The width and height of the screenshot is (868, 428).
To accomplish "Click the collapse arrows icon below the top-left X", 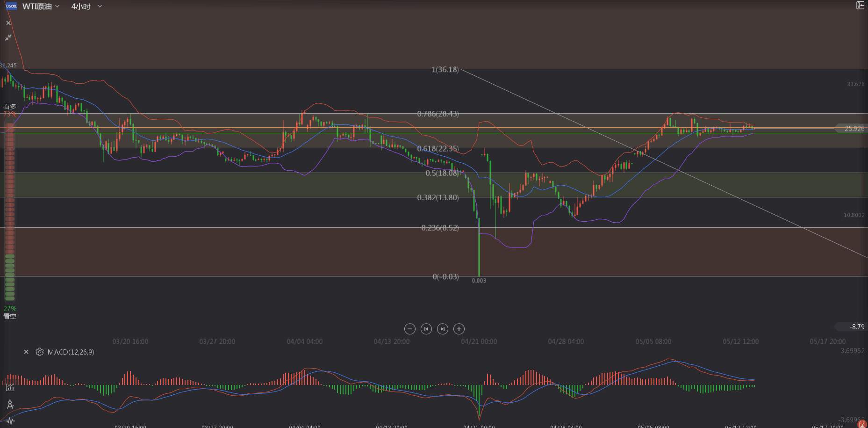I will pyautogui.click(x=8, y=37).
